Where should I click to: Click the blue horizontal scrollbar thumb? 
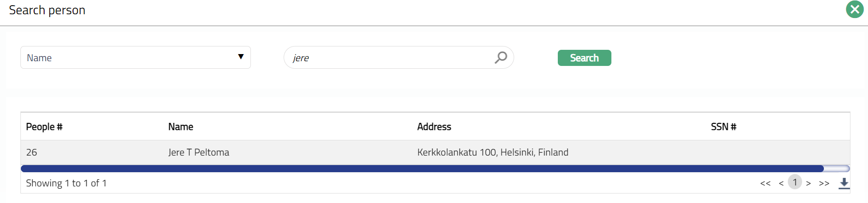(x=422, y=168)
